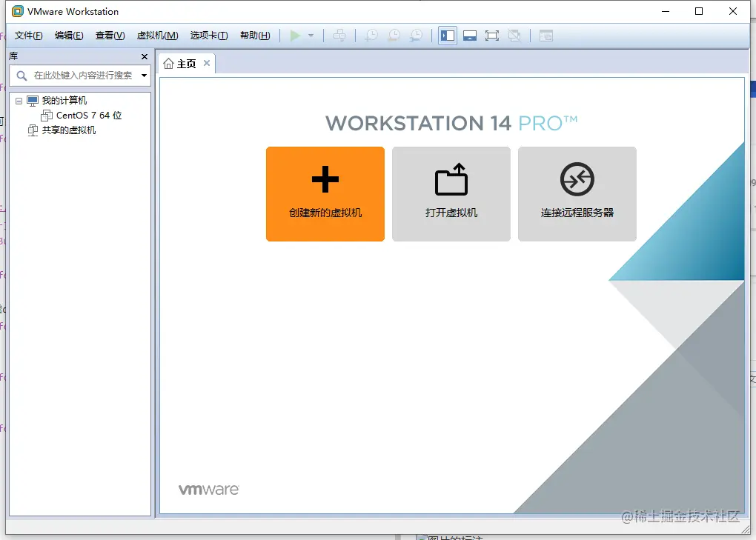Viewport: 756px width, 540px height.
Task: Toggle the thumbnail bar view icon
Action: point(470,36)
